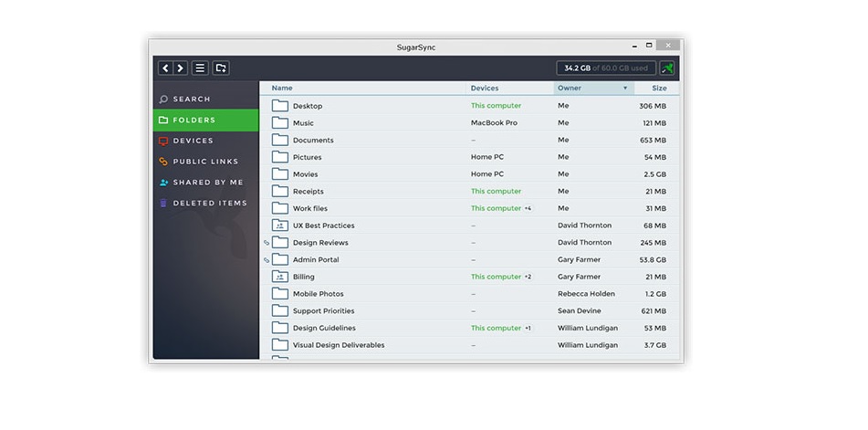Image resolution: width=868 pixels, height=430 pixels.
Task: Sort by the Devices column header
Action: (x=485, y=88)
